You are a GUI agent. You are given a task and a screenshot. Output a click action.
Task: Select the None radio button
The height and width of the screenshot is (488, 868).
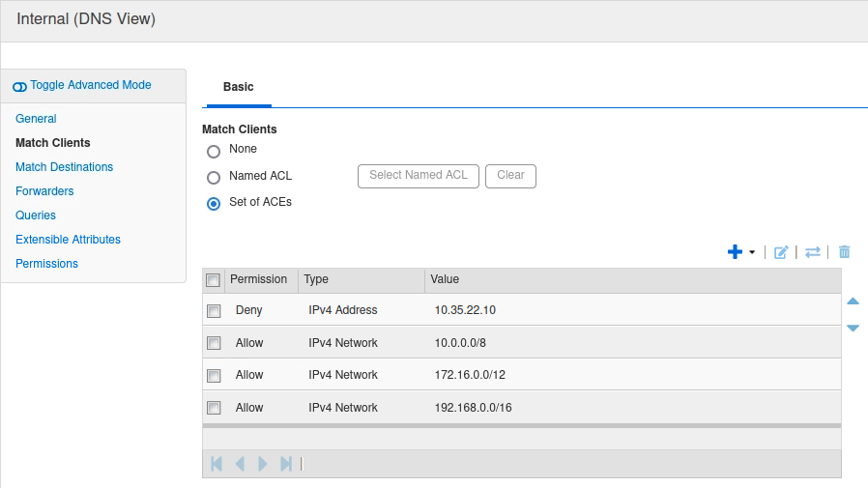tap(215, 152)
